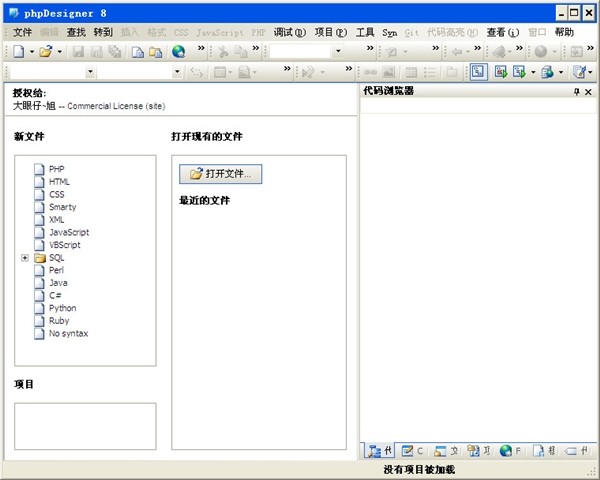
Task: Close the 代码浏览器 panel
Action: point(589,92)
